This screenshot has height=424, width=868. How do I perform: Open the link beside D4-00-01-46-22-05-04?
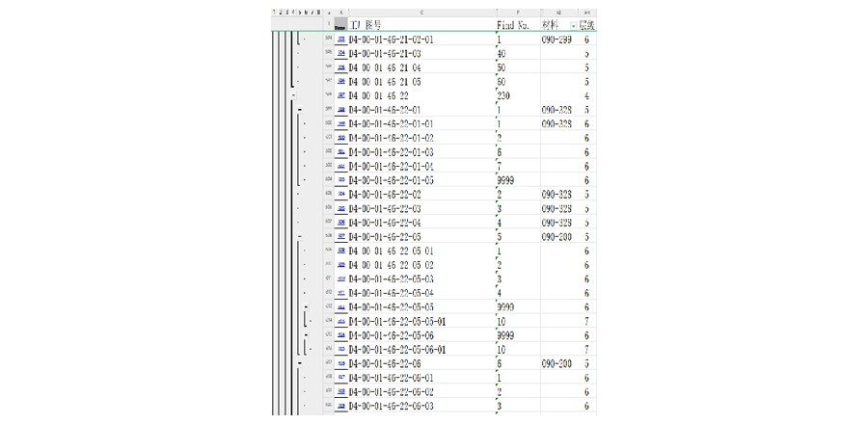(340, 293)
